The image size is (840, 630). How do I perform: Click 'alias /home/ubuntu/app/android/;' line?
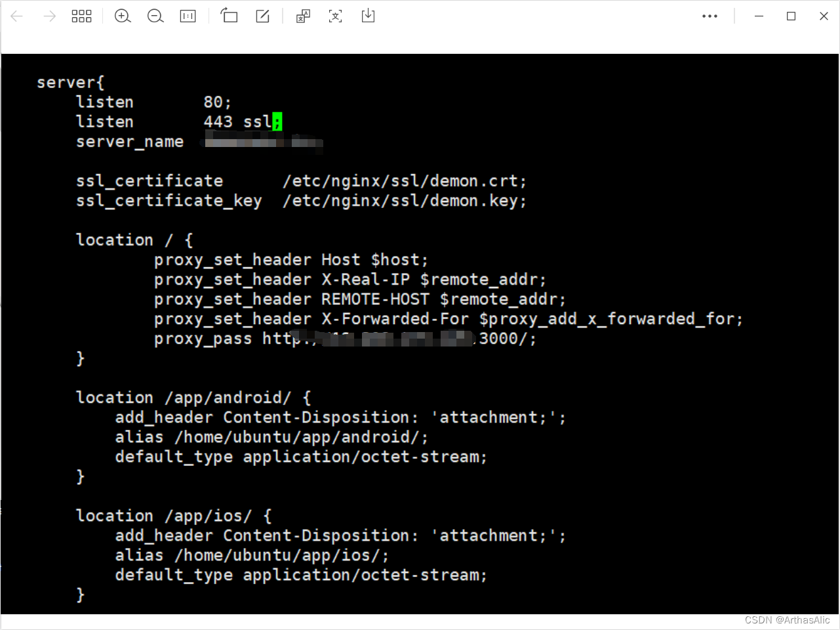click(x=271, y=437)
